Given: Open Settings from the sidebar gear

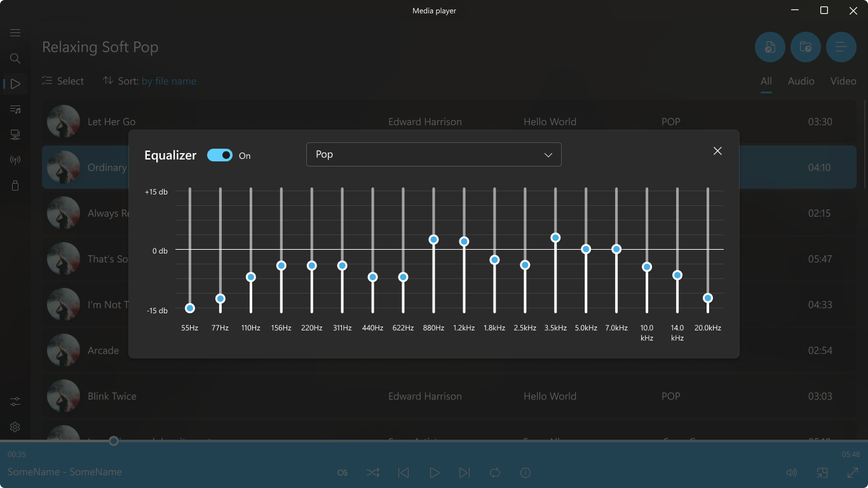Looking at the screenshot, I should point(15,426).
